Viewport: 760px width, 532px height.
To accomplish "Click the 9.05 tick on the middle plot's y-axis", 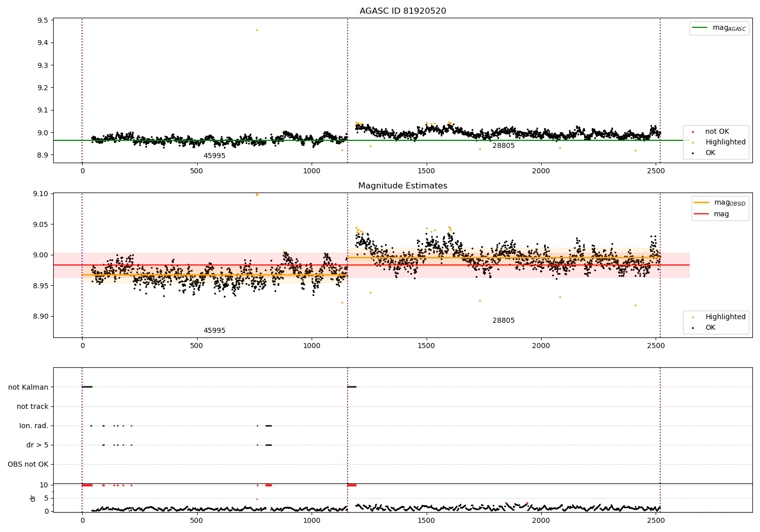I will [41, 224].
